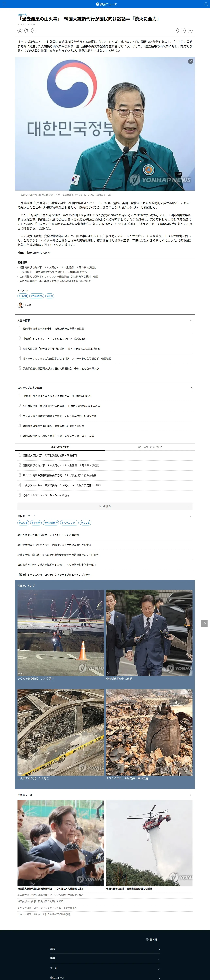Screen dimensions: 210x980
Task: Open keyword article 韓国各地で山火事被害拡大
Action: pyautogui.click(x=48, y=535)
